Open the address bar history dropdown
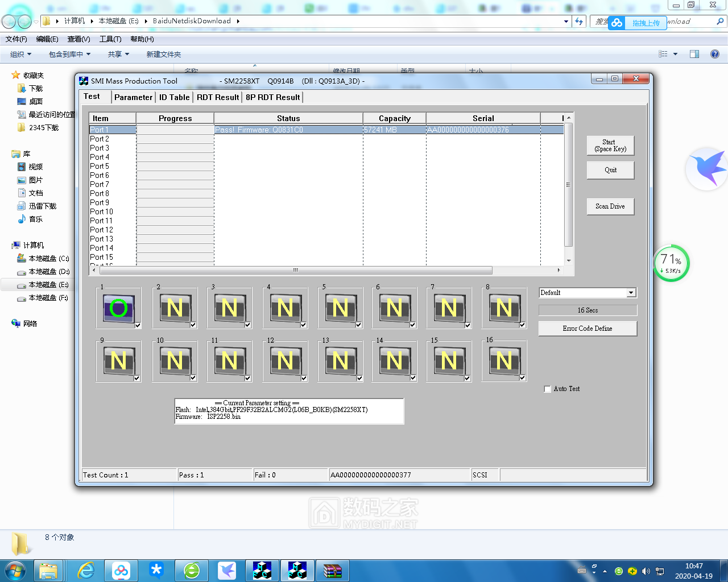728x582 pixels. coord(566,22)
